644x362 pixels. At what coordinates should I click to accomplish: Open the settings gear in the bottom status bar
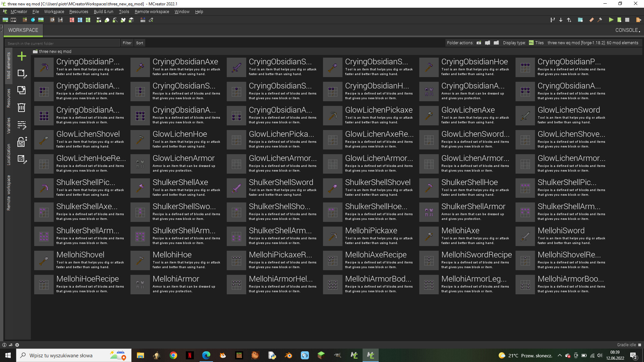[17, 345]
